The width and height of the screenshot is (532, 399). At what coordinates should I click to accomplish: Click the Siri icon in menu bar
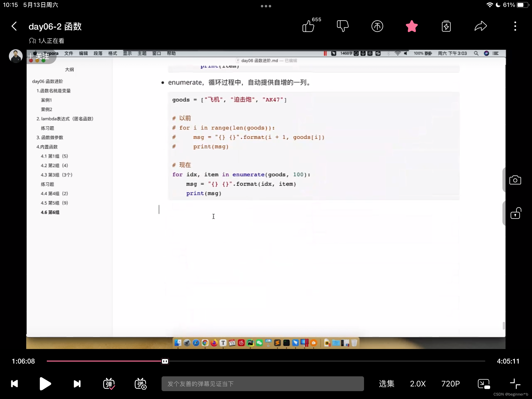pyautogui.click(x=486, y=53)
